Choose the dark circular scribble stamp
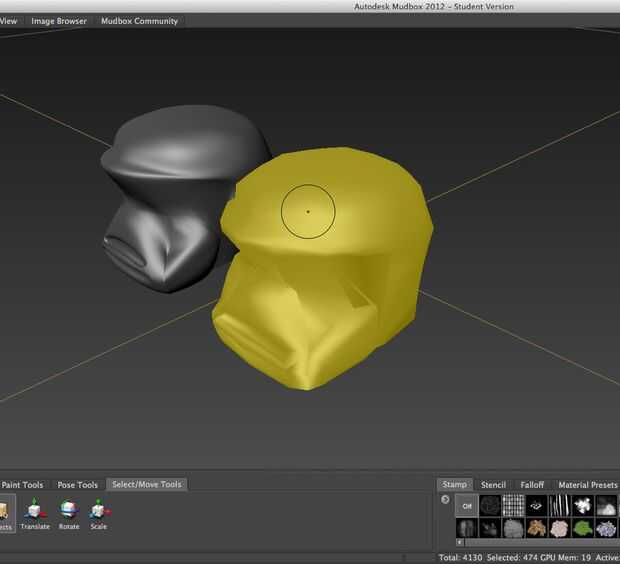The image size is (620, 564). click(490, 506)
